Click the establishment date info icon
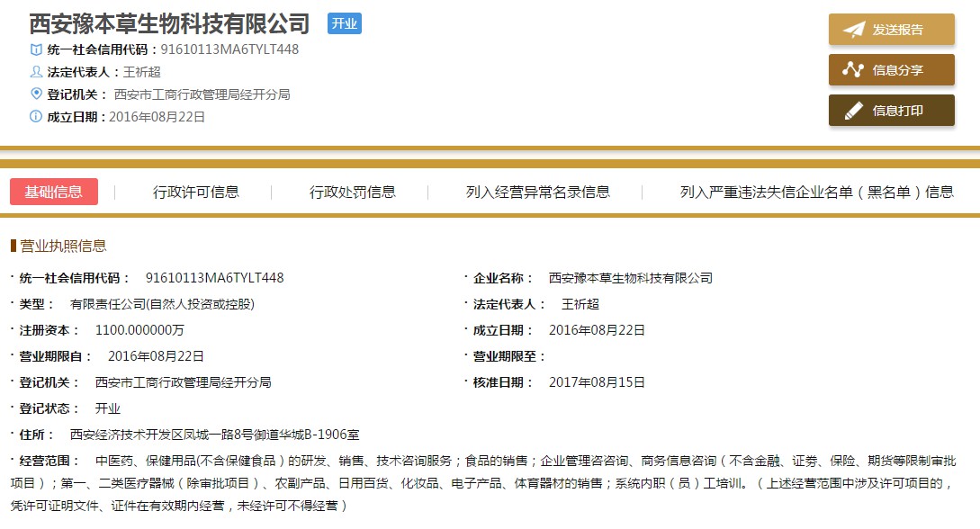Screen dimensions: 980x529 coord(36,116)
